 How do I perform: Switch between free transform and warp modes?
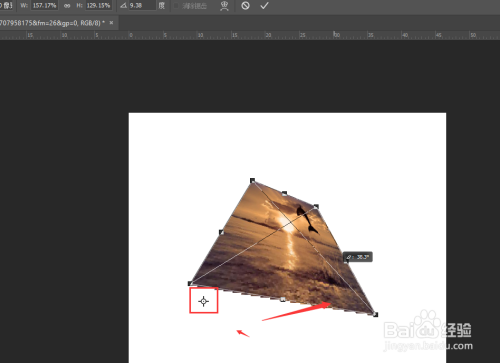tap(225, 6)
